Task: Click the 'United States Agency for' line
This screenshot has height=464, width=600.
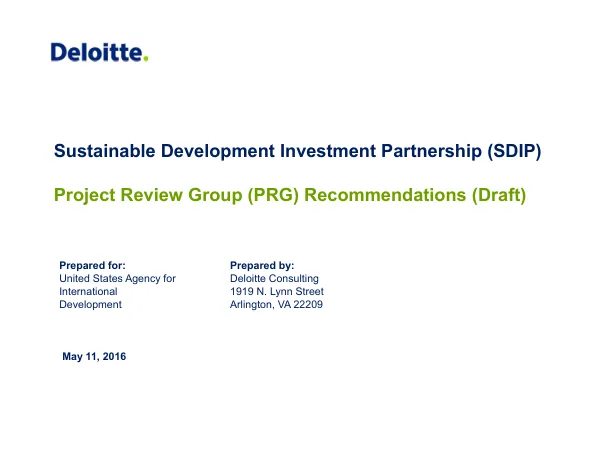Action: tap(117, 278)
